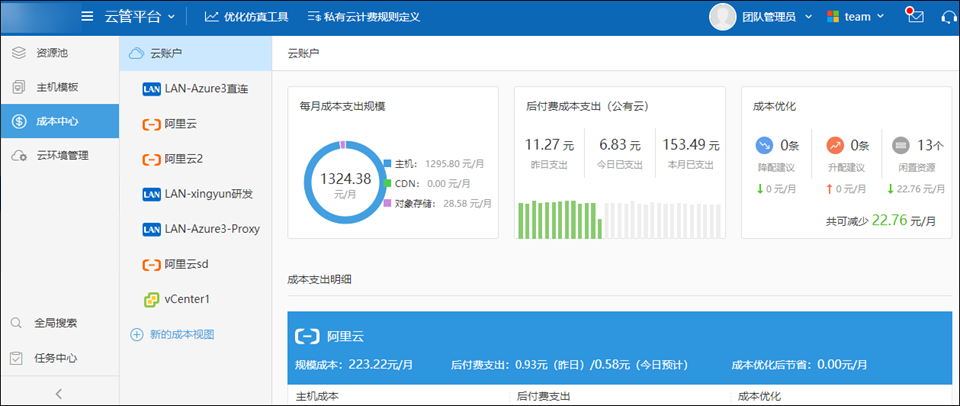Open 私有云计费规则定义 in the top bar

pos(363,16)
